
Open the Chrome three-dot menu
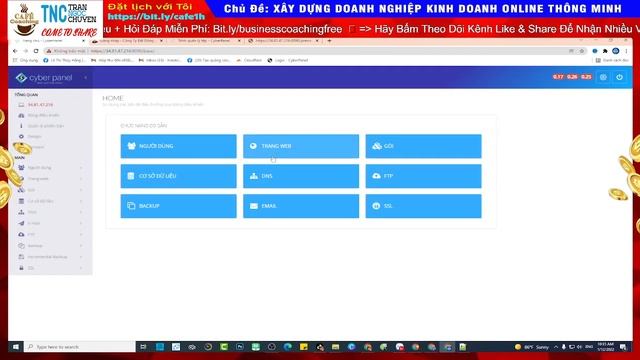(x=626, y=51)
